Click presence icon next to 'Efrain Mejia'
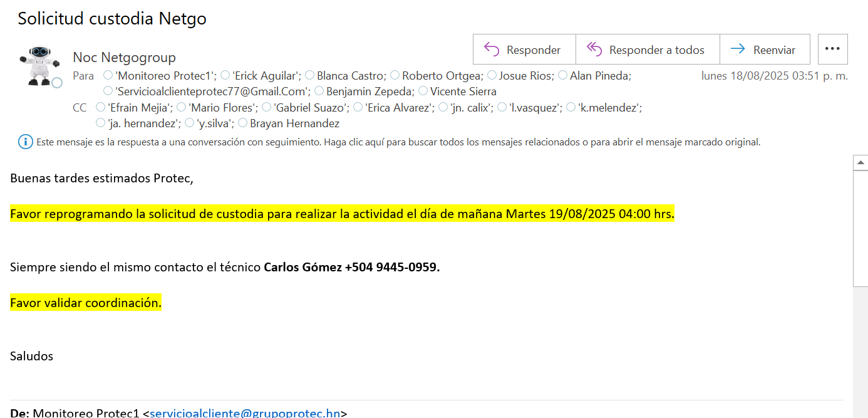The height and width of the screenshot is (418, 868). pyautogui.click(x=100, y=107)
